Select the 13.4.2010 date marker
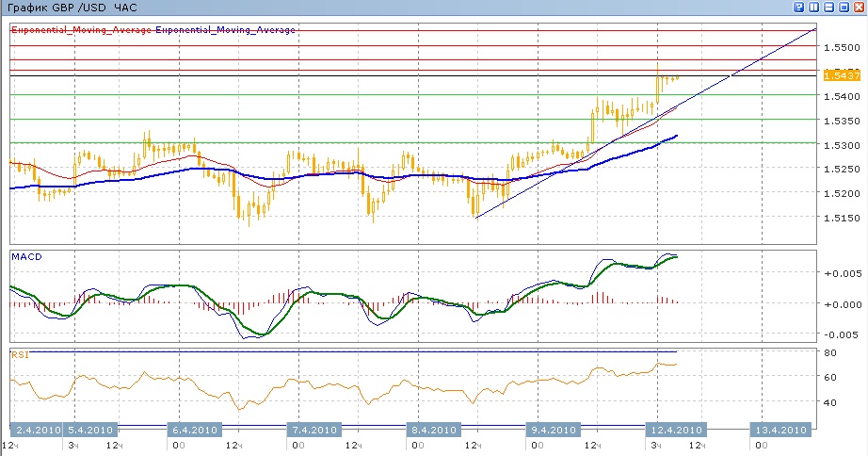 (780, 430)
